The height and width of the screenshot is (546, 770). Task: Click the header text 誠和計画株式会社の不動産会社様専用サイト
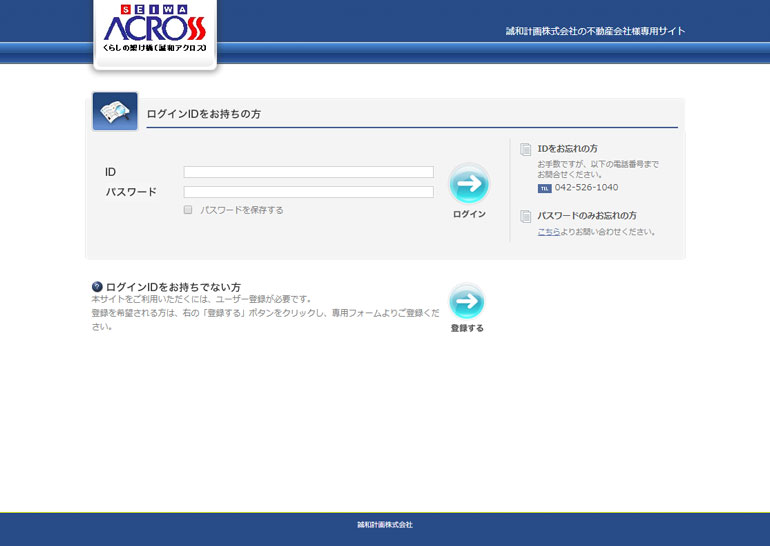pyautogui.click(x=595, y=31)
